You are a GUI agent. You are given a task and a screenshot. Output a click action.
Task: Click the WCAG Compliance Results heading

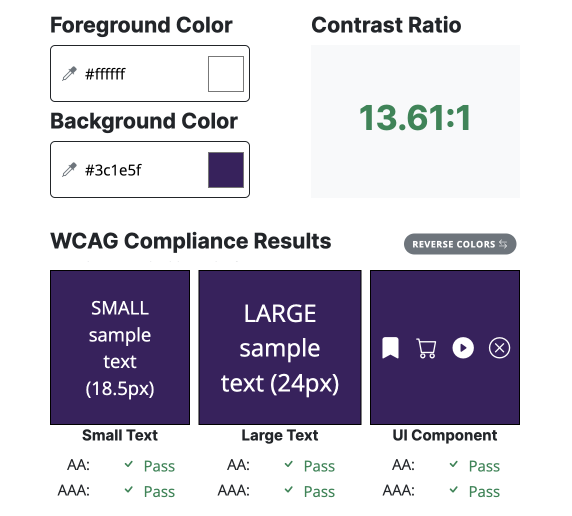[x=191, y=241]
